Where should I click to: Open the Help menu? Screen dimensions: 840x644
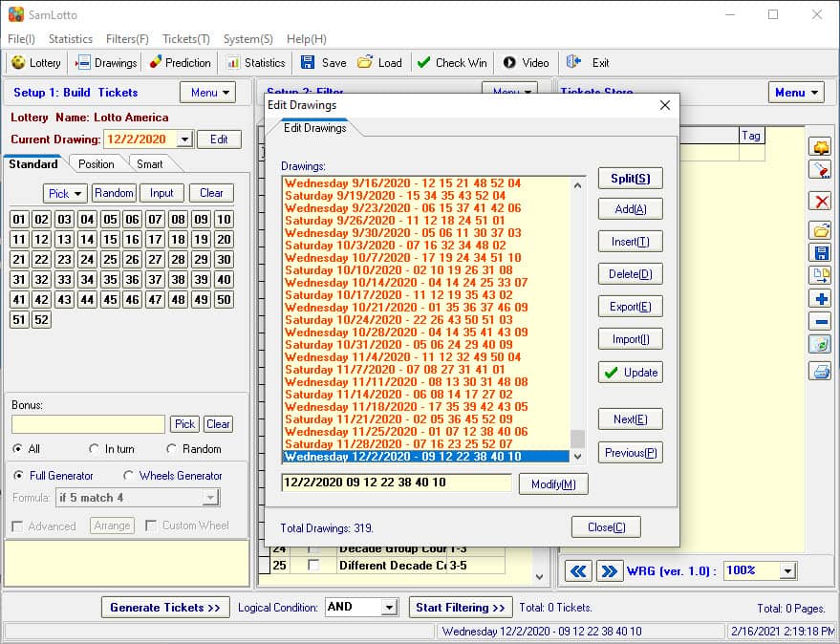[307, 39]
